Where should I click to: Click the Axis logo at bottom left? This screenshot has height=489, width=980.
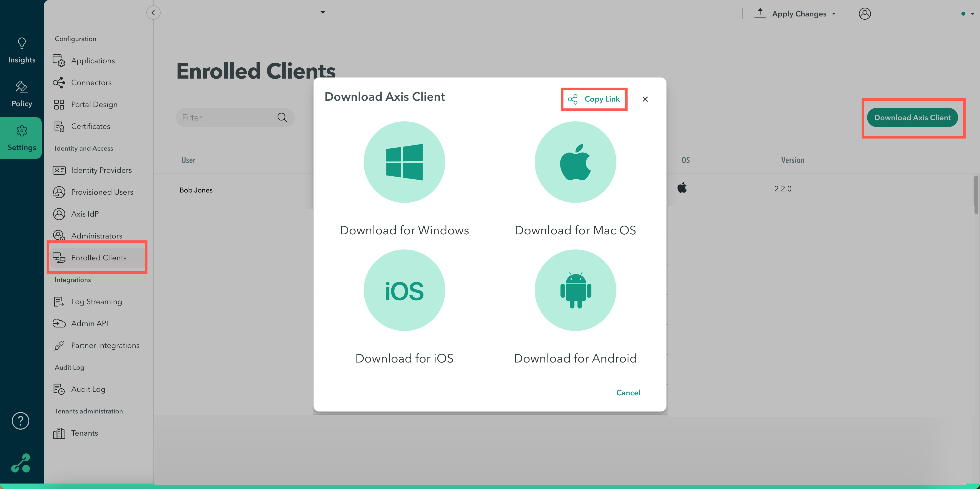(21, 463)
